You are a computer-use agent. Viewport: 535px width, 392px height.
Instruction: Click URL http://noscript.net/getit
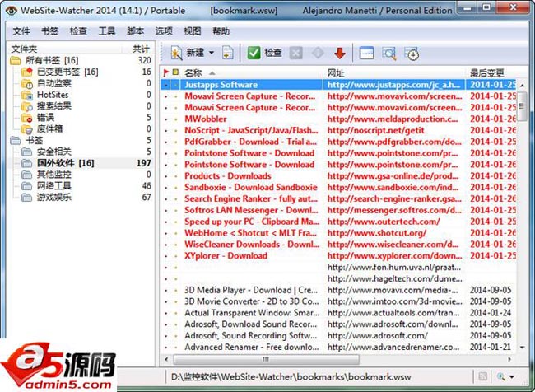[375, 130]
